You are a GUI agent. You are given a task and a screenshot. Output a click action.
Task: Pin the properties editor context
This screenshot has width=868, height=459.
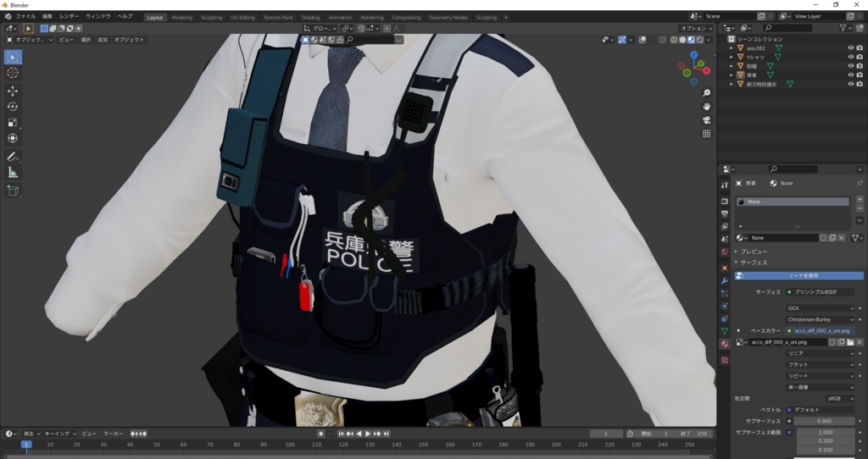[860, 183]
